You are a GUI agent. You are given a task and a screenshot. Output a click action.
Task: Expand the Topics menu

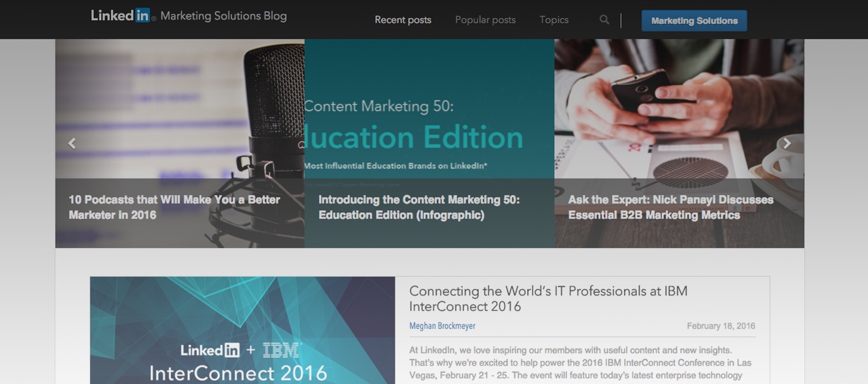pos(554,20)
